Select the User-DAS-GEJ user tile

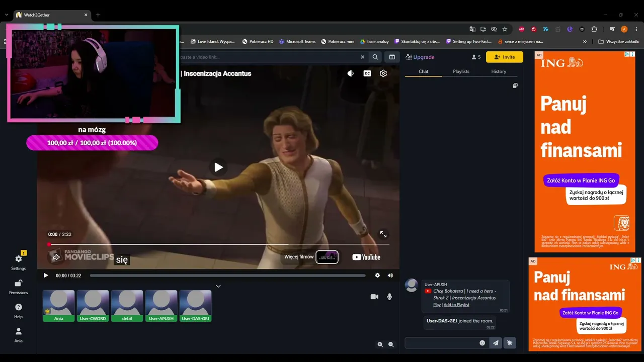pyautogui.click(x=196, y=306)
